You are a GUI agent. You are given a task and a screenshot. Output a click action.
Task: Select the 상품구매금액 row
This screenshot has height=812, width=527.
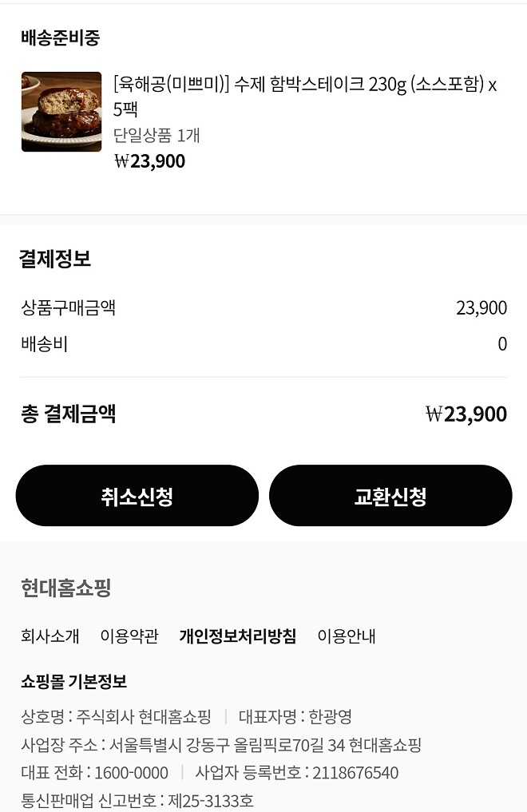tap(68, 308)
